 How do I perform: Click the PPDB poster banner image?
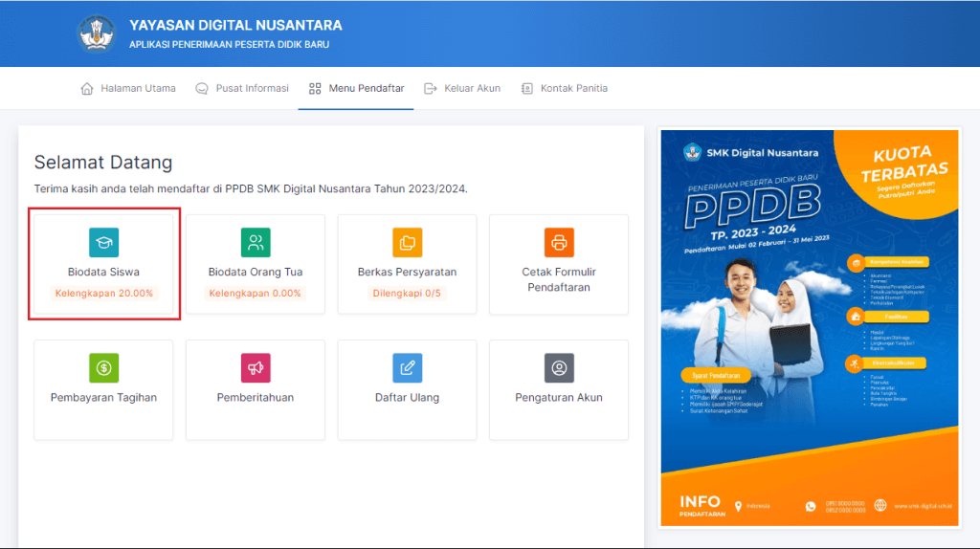(810, 328)
